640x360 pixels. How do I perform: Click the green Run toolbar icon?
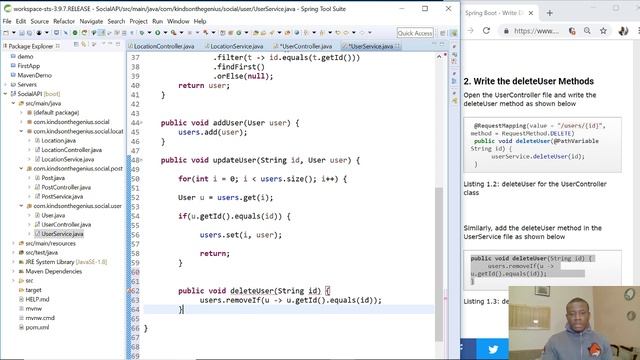[157, 33]
